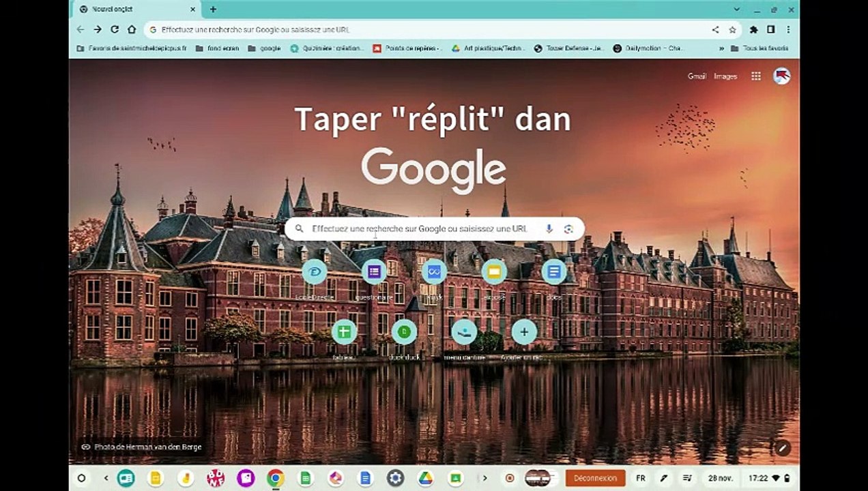Open a new tab with the plus button
The width and height of the screenshot is (868, 491).
213,10
